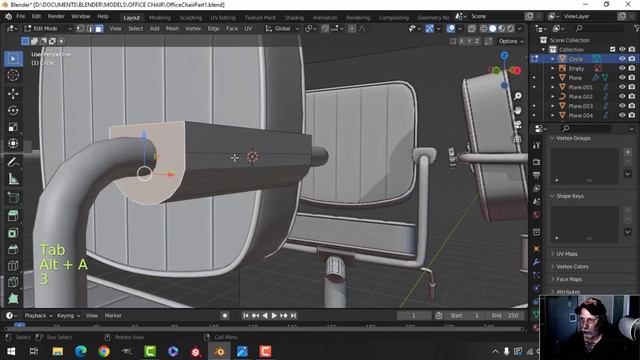Select the Measure tool
The image size is (640, 360).
tap(13, 179)
